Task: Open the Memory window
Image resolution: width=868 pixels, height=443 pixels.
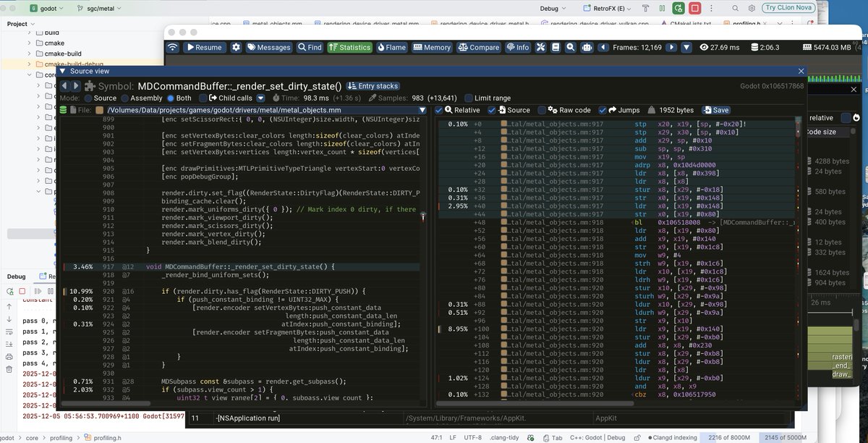Action: click(x=432, y=47)
